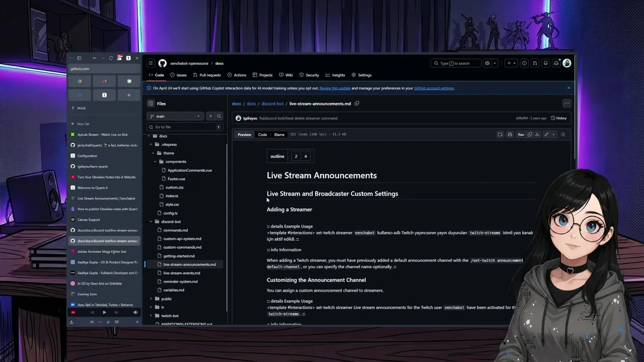Collapse the Files side panel icon
Viewport: 644px width, 362px height.
(x=150, y=104)
